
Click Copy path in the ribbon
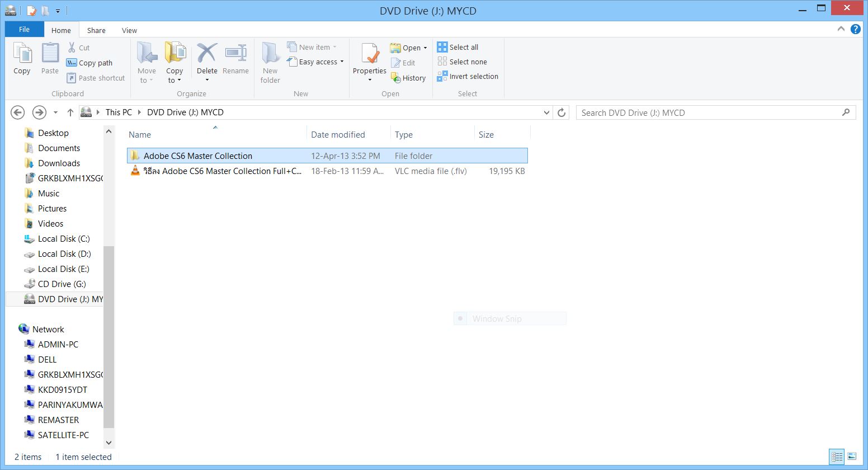pos(89,63)
